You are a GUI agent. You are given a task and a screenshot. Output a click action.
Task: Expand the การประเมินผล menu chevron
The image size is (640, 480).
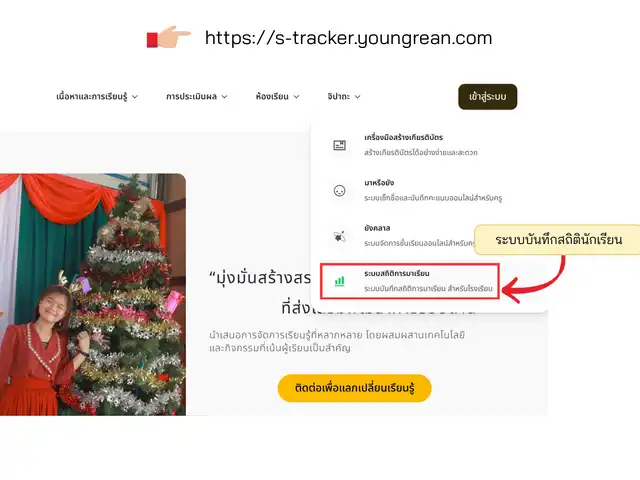coord(224,97)
